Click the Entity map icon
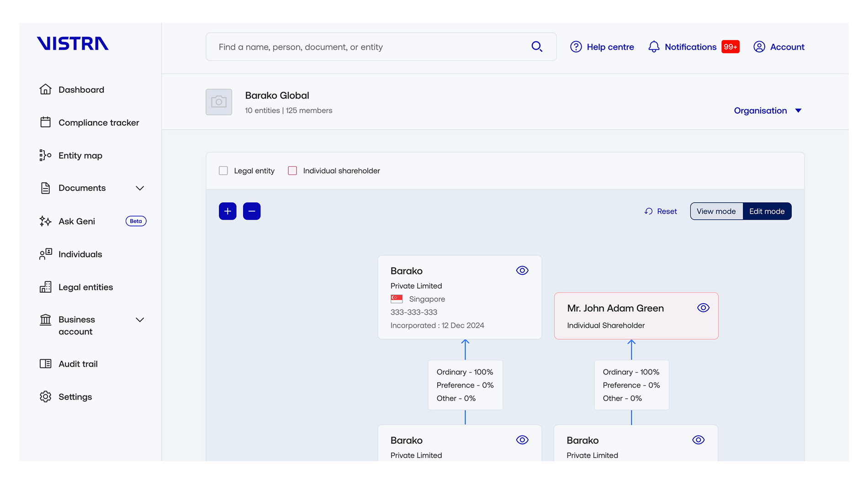Screen dimensions: 868x484 pos(45,155)
